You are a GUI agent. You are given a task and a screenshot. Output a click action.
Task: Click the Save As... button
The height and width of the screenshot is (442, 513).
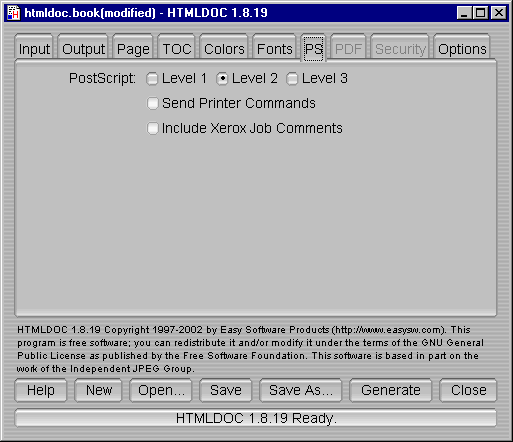click(x=301, y=390)
